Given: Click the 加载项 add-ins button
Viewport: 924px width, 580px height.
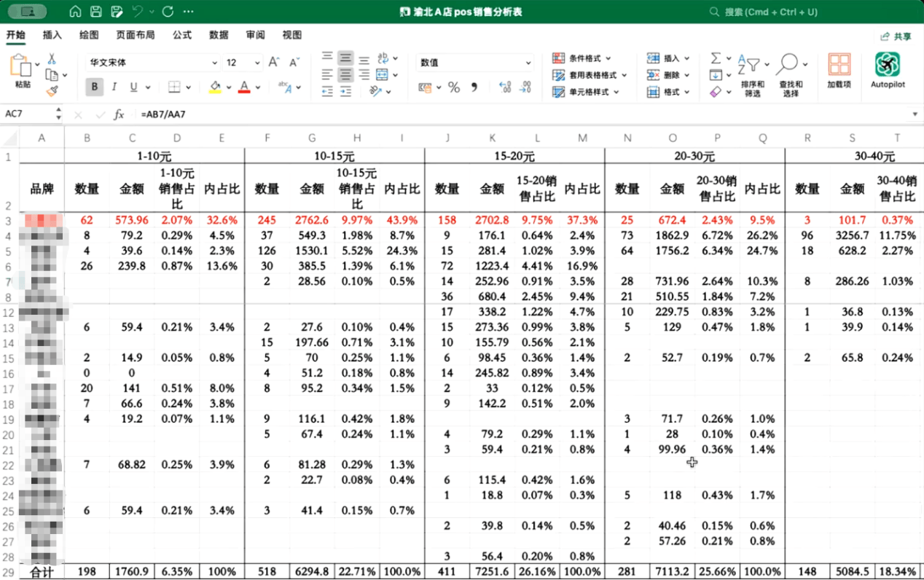Looking at the screenshot, I should point(839,71).
